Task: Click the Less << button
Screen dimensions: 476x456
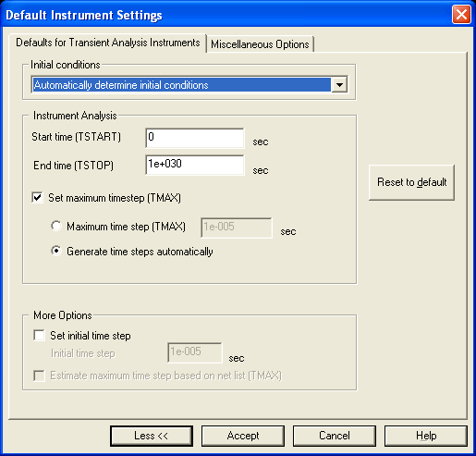Action: click(152, 436)
